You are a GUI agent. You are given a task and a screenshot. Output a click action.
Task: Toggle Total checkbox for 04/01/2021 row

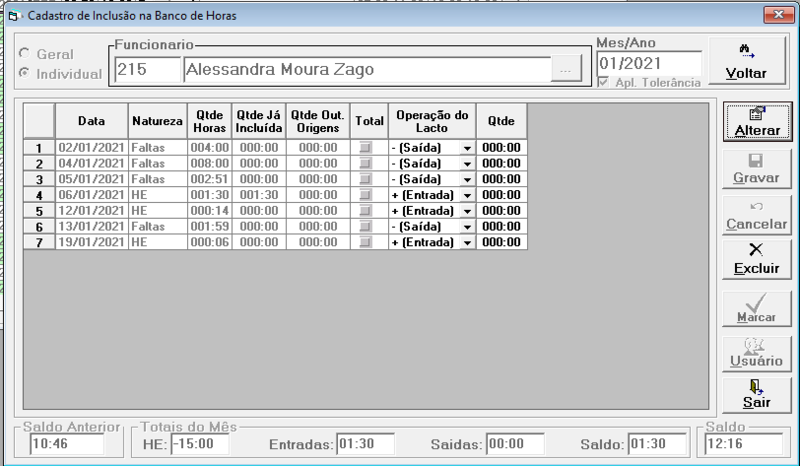pos(365,163)
